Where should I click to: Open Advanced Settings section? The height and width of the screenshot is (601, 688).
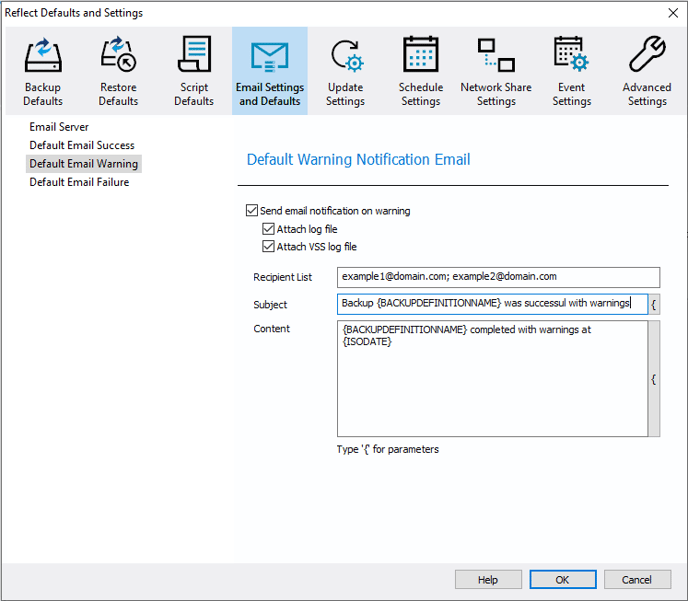click(647, 71)
